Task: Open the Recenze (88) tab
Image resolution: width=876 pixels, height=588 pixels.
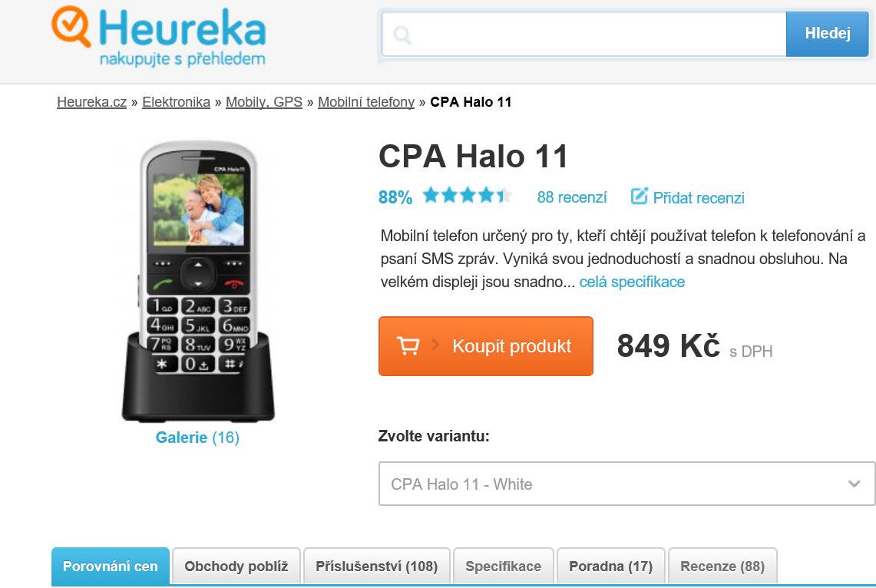Action: click(722, 567)
